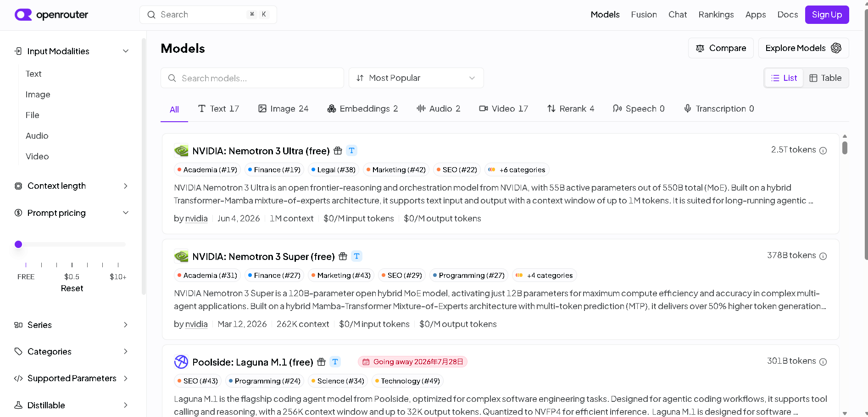Click the info icon beside 2.5T tokens
Screen dimensions: 868x417
tap(823, 151)
